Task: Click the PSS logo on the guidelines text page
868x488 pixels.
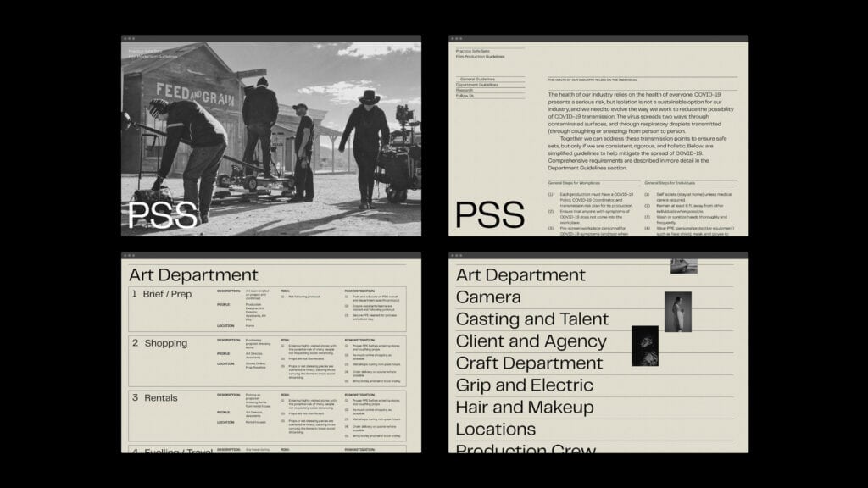Action: [490, 215]
